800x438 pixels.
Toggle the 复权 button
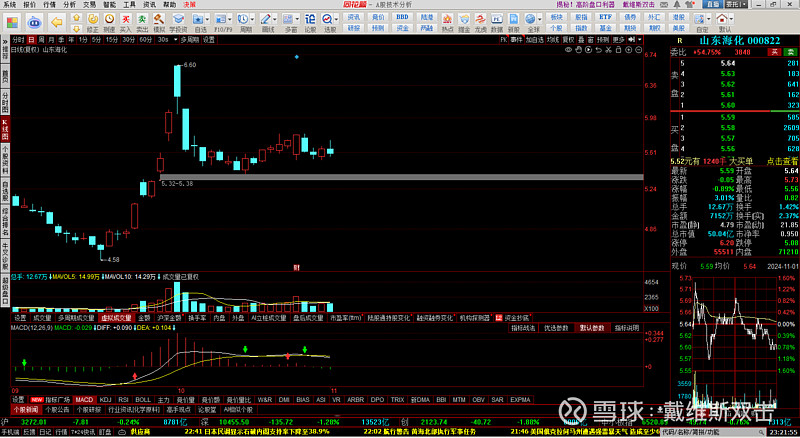click(569, 39)
